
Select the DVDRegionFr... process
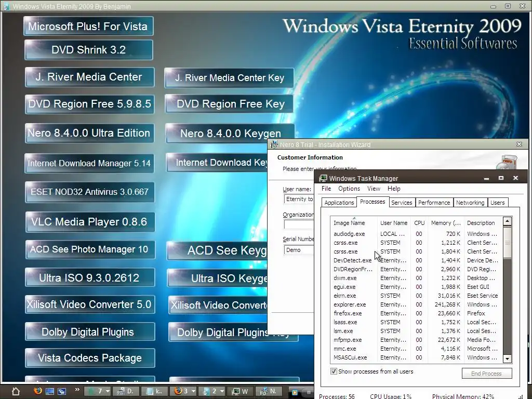click(x=416, y=269)
